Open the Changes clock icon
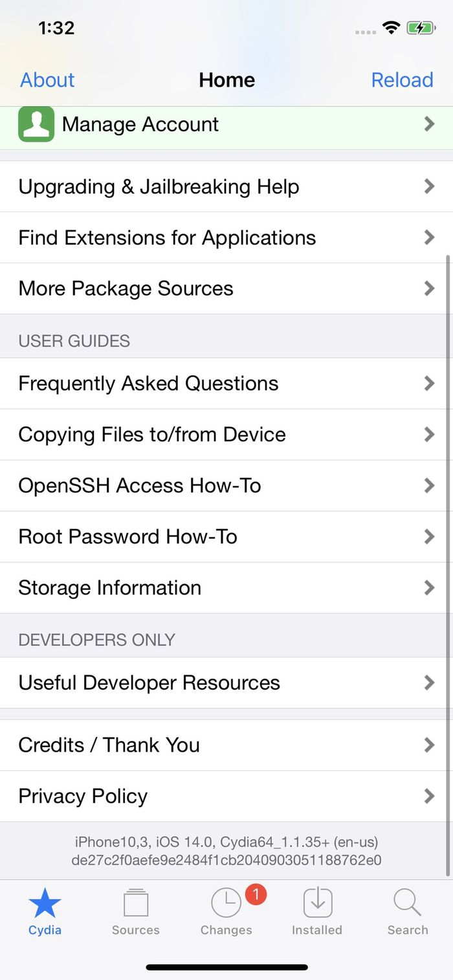The image size is (453, 980). pos(226,903)
